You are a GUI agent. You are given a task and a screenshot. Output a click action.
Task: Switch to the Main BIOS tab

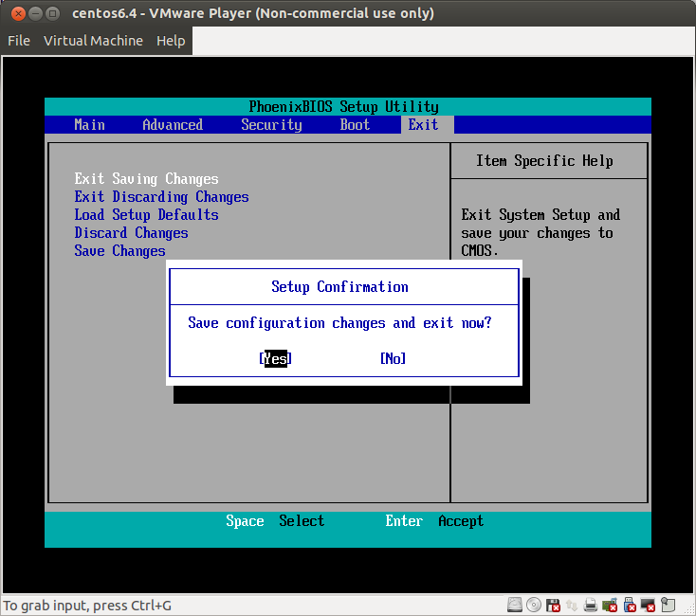(x=90, y=124)
